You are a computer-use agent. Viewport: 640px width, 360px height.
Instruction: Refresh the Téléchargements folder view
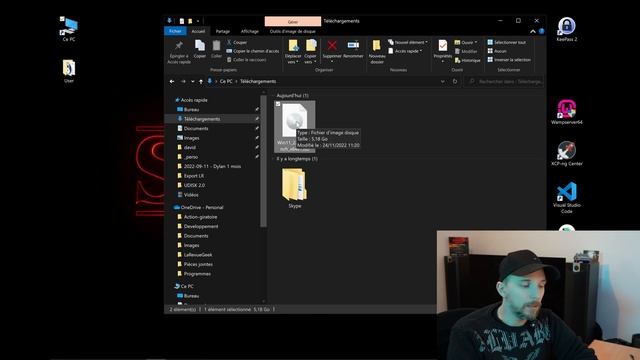pos(455,81)
